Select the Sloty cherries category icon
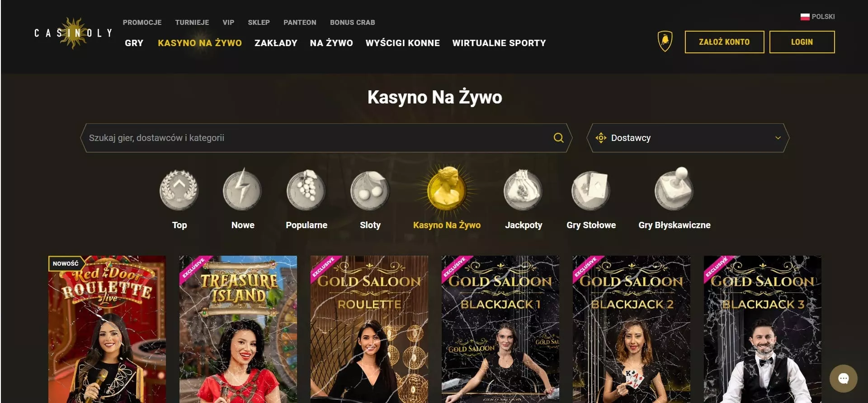 tap(370, 190)
